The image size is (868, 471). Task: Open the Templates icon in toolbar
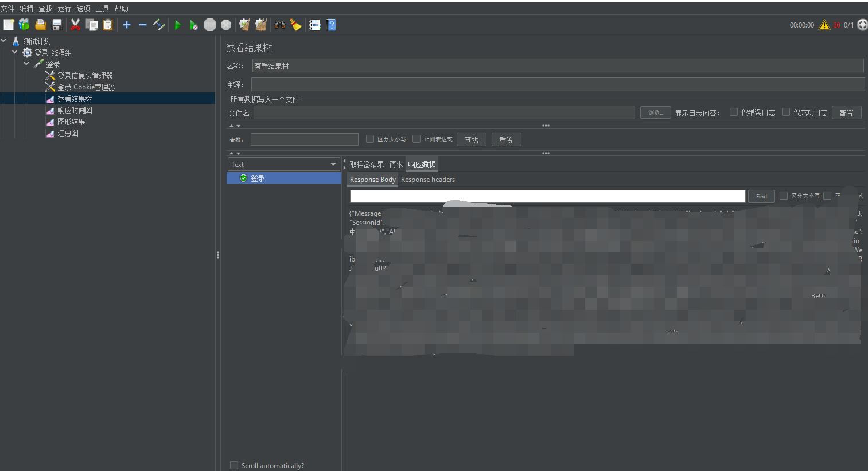[24, 25]
